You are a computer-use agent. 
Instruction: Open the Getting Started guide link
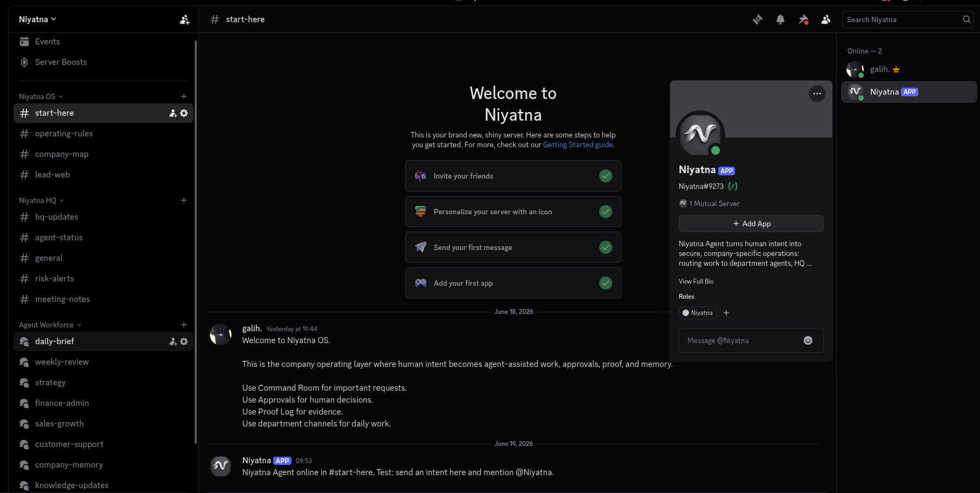pos(578,144)
